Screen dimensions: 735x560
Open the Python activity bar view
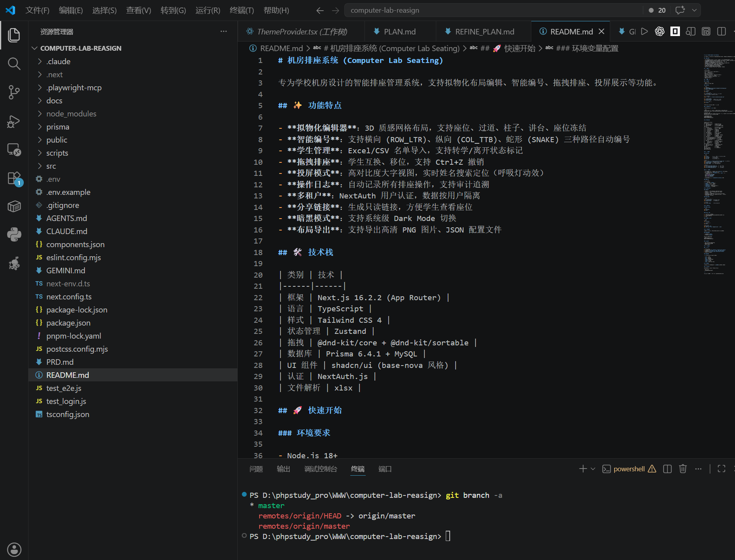click(x=14, y=234)
